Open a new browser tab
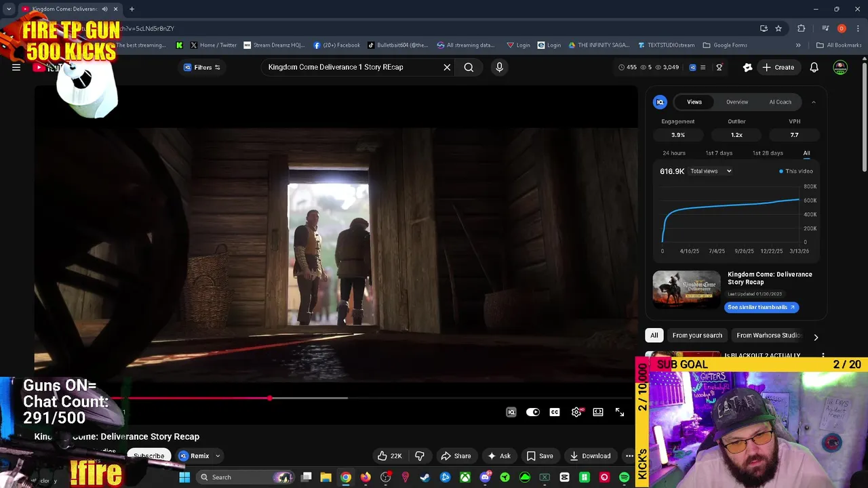The image size is (868, 488). (132, 9)
